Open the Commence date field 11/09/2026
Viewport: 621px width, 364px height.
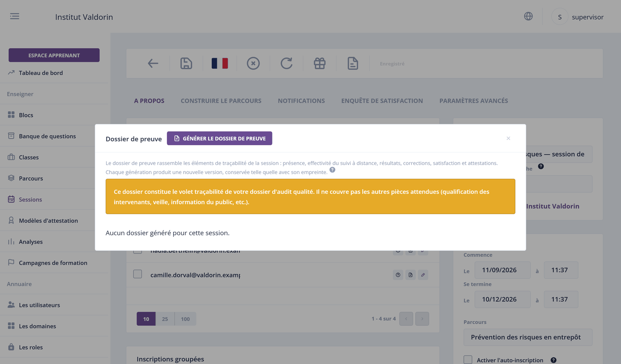[x=502, y=270]
